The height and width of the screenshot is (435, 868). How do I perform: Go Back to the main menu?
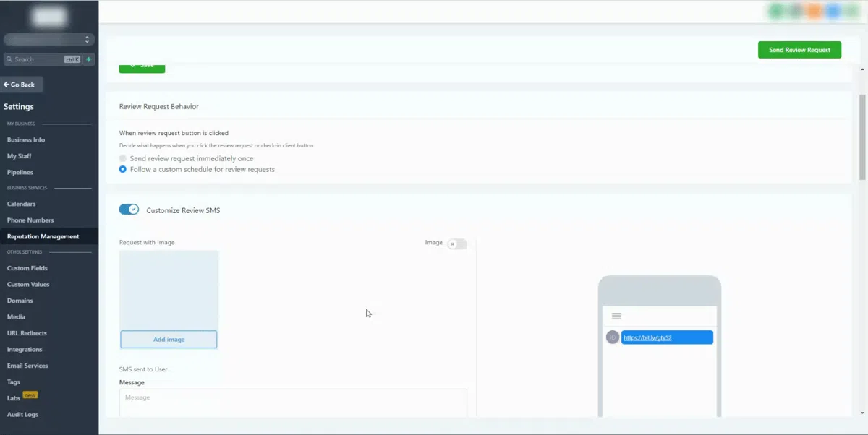[x=22, y=85]
